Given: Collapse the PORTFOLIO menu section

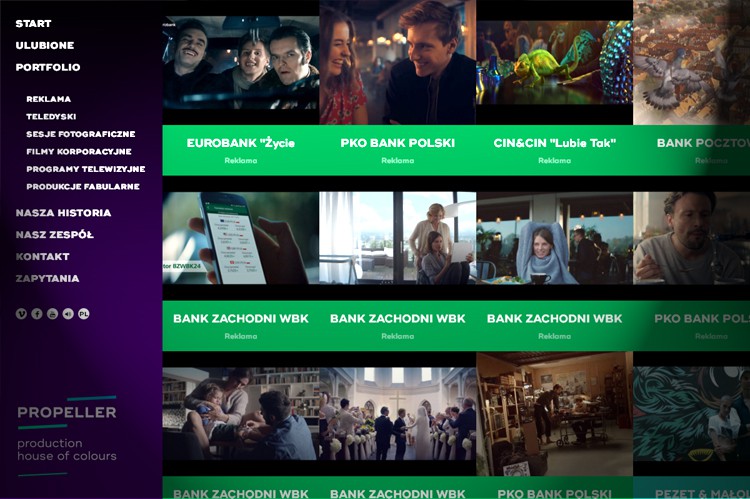Looking at the screenshot, I should coord(48,67).
